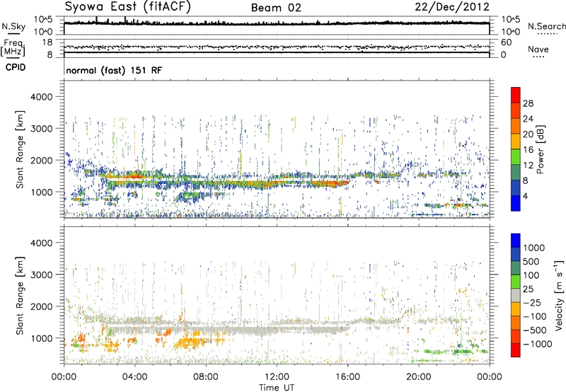Pick the yellow -25 to -100 velocity segment
This screenshot has width=566, height=392.
tap(516, 309)
